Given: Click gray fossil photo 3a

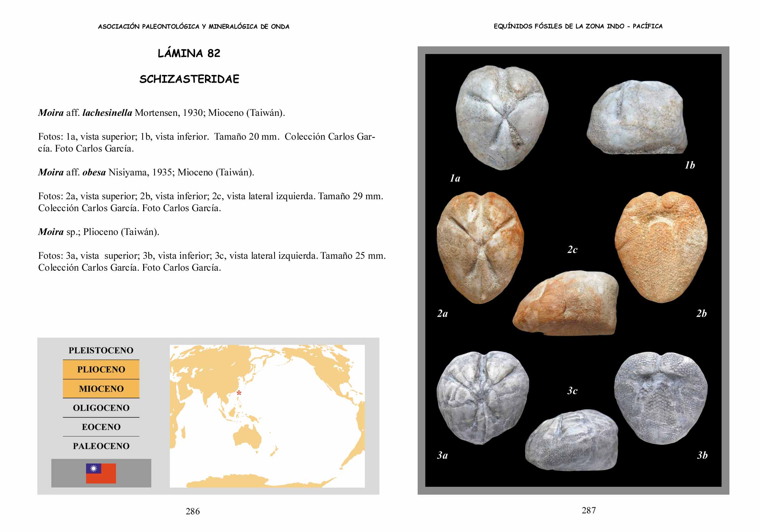Looking at the screenshot, I should point(482,397).
